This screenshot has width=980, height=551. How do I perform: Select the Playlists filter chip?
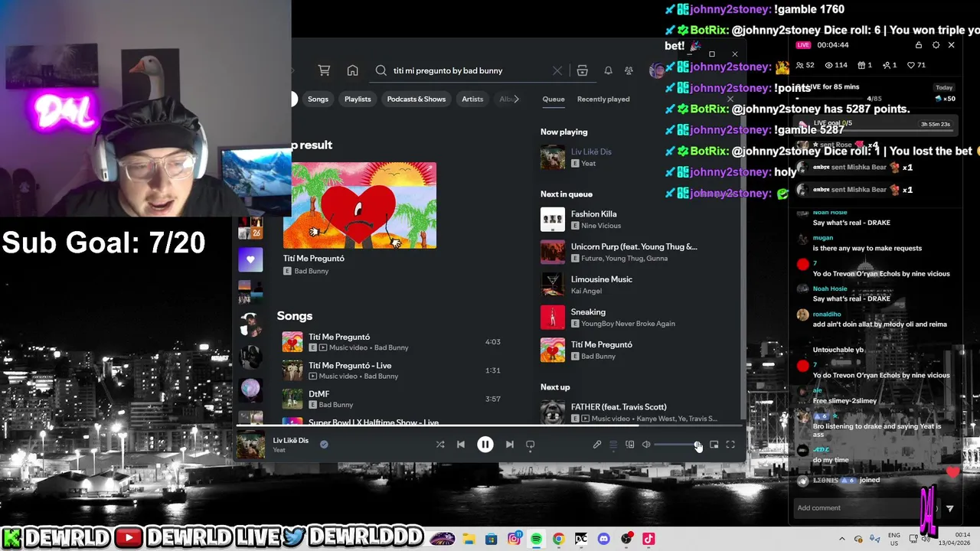pyautogui.click(x=358, y=99)
